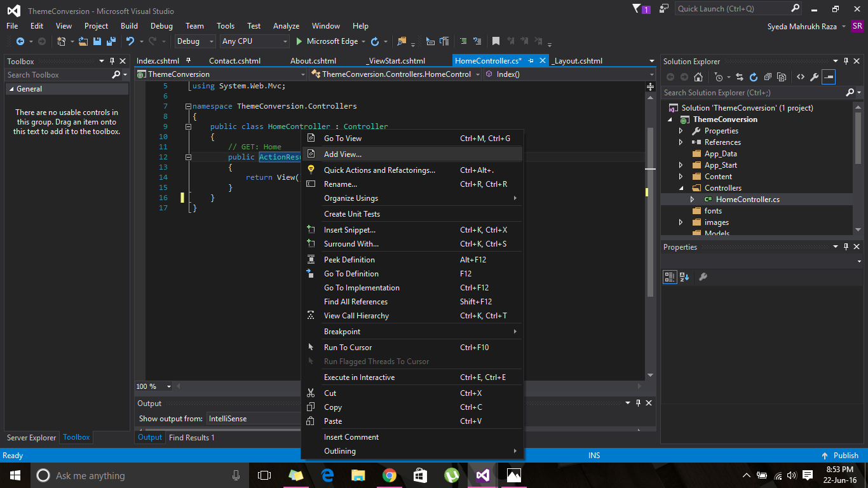Click the Visual Studio icon on the taskbar
The height and width of the screenshot is (488, 868).
tap(482, 475)
